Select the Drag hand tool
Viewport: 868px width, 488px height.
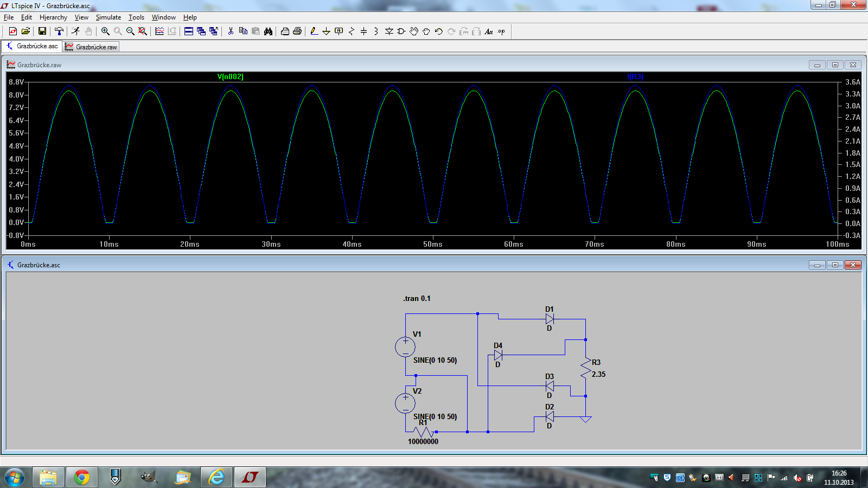coord(426,31)
